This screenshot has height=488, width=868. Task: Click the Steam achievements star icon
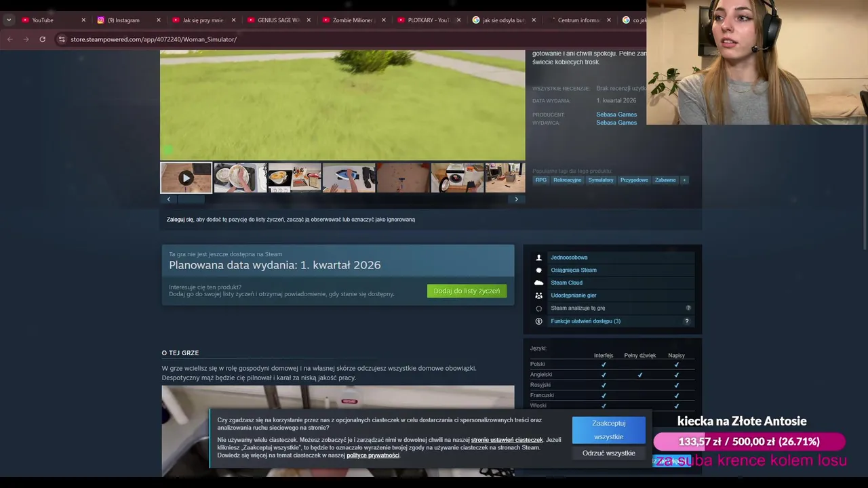539,270
